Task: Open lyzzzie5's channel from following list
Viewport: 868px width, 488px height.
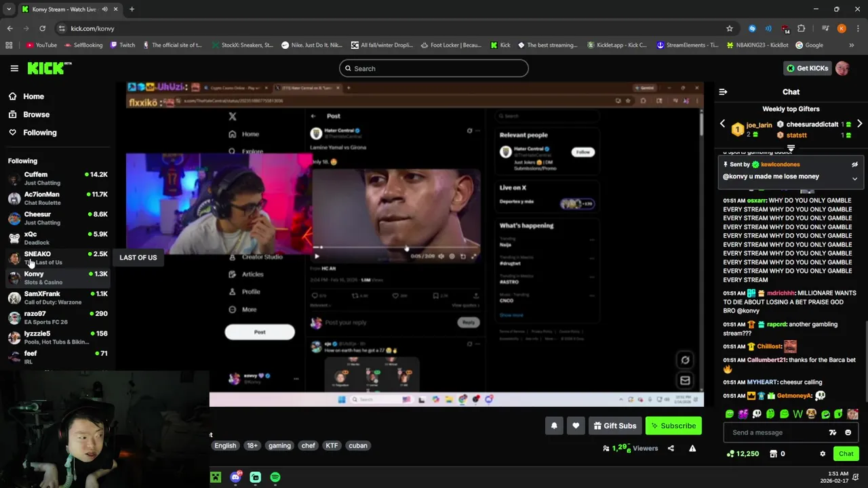Action: tap(58, 338)
